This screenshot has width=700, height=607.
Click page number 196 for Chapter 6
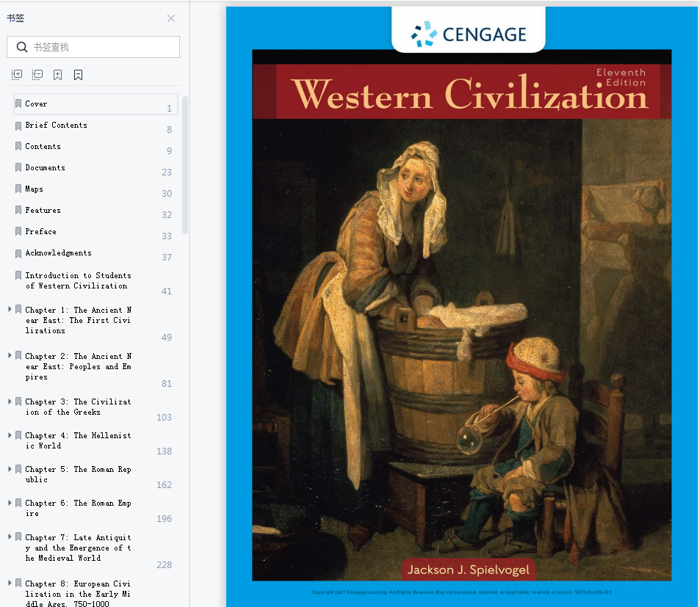click(165, 519)
